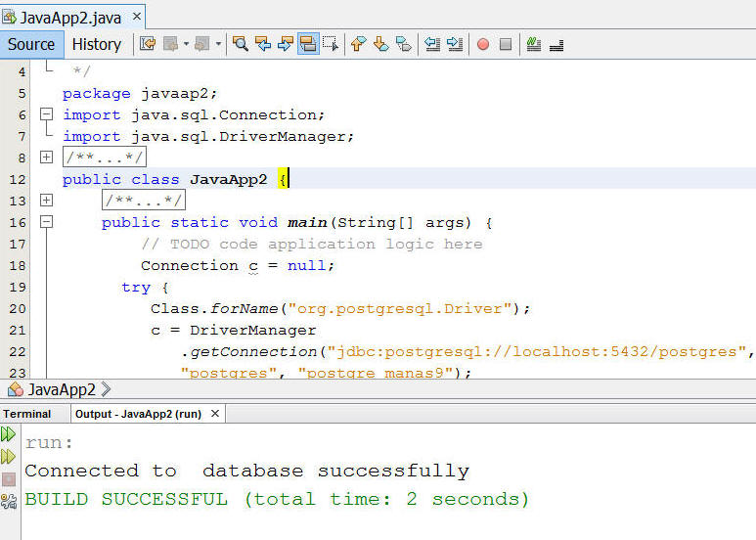
Task: Click 'BUILD SUCCESSFUL' output line
Action: point(277,500)
